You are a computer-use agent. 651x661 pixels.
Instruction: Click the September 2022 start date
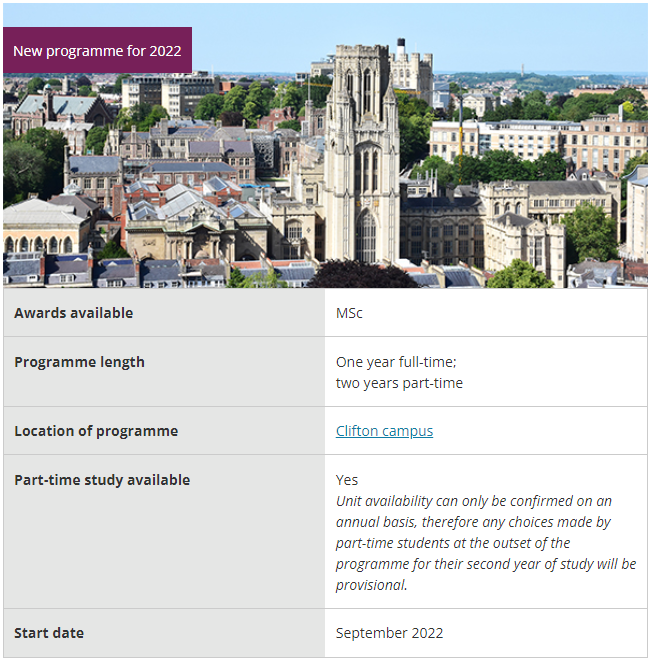click(x=389, y=633)
